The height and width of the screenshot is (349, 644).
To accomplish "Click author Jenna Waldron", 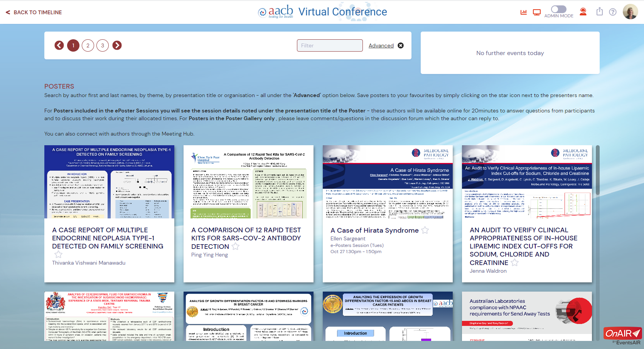I will coord(488,271).
